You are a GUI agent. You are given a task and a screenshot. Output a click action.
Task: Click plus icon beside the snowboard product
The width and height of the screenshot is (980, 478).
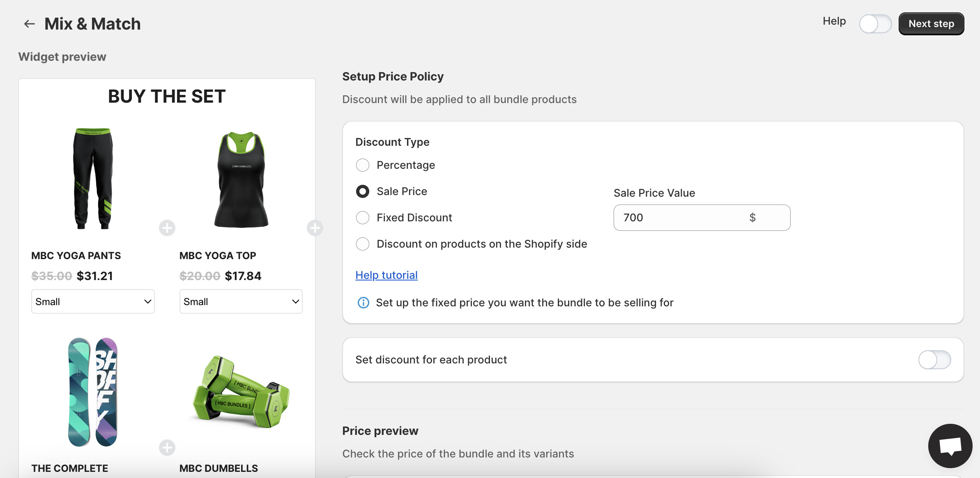point(167,448)
